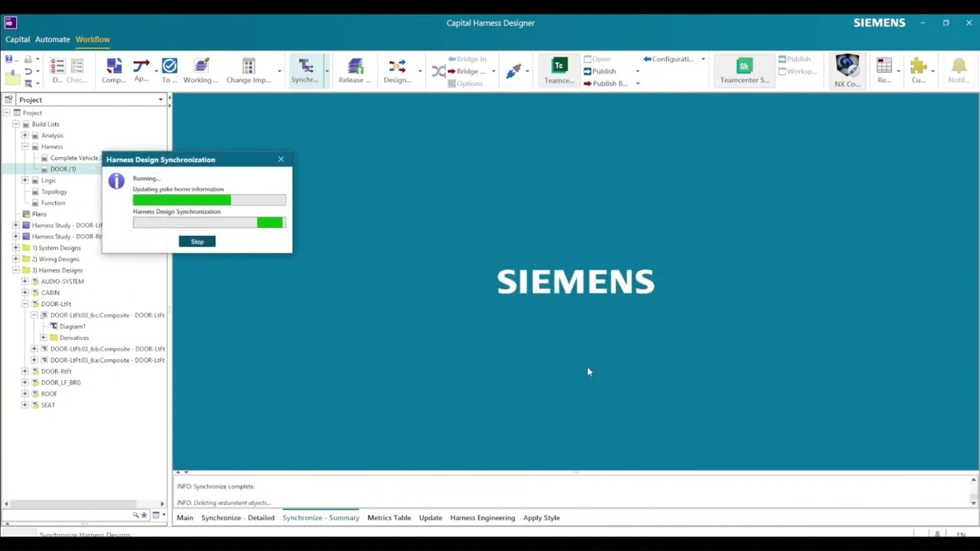980x551 pixels.
Task: Open the Teamcenter Share Sh icon
Action: pyautogui.click(x=743, y=66)
